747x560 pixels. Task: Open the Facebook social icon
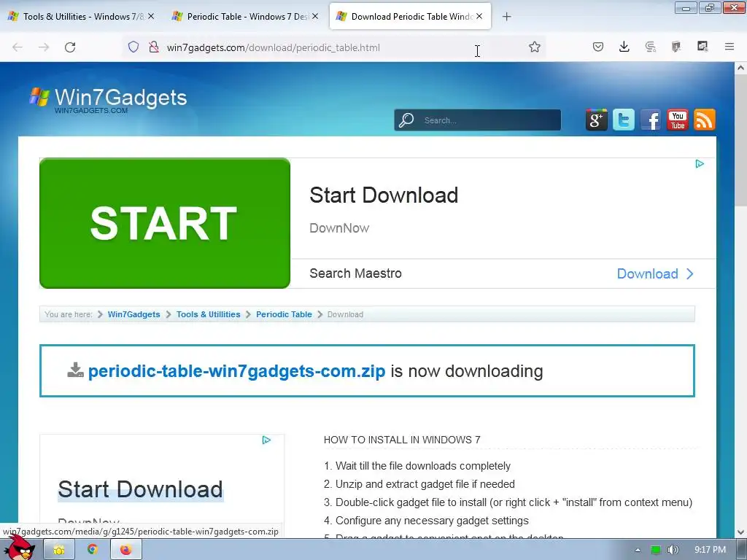651,120
